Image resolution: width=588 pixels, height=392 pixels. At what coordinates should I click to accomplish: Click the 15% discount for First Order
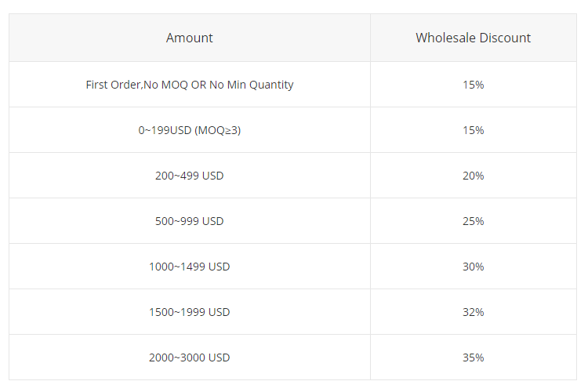click(473, 85)
